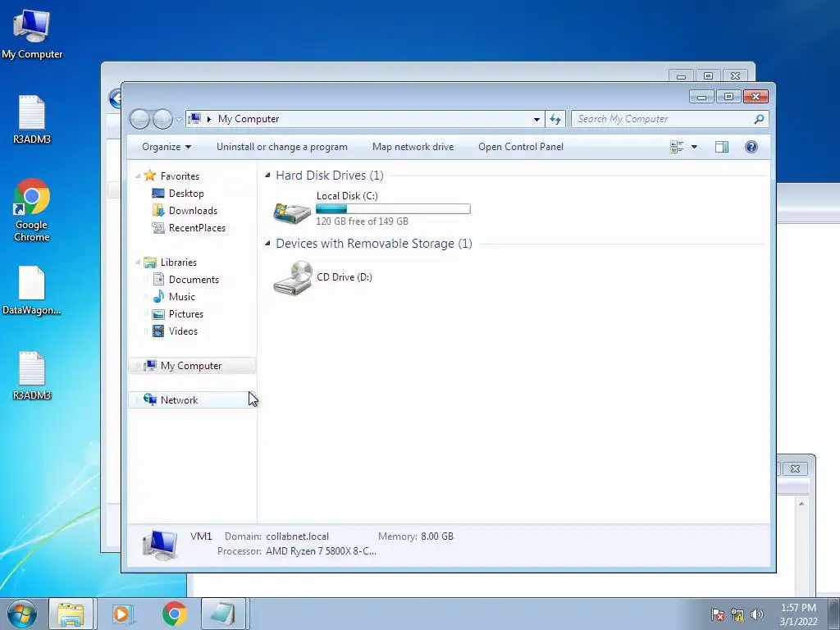Viewport: 840px width, 630px height.
Task: Click the Windows Explorer taskbar button
Action: [x=71, y=614]
